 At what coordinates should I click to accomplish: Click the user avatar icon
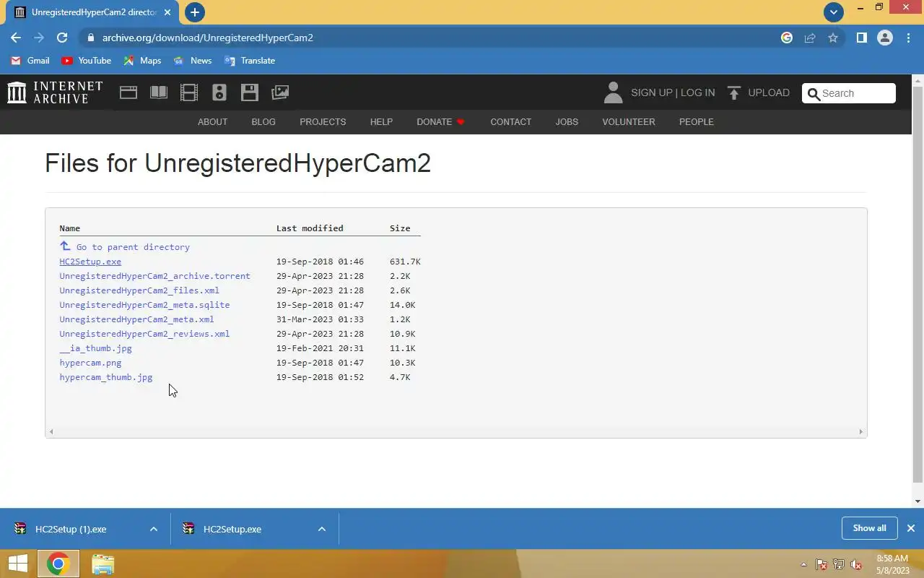point(613,92)
